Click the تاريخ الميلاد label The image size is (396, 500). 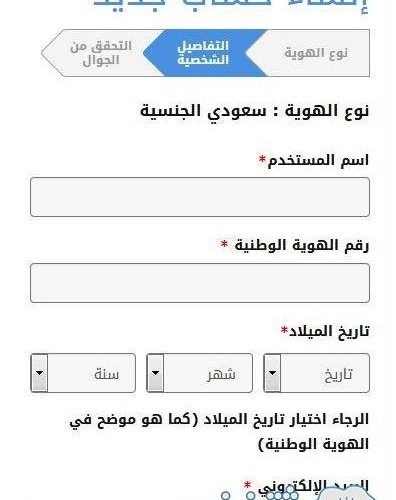[x=329, y=332]
